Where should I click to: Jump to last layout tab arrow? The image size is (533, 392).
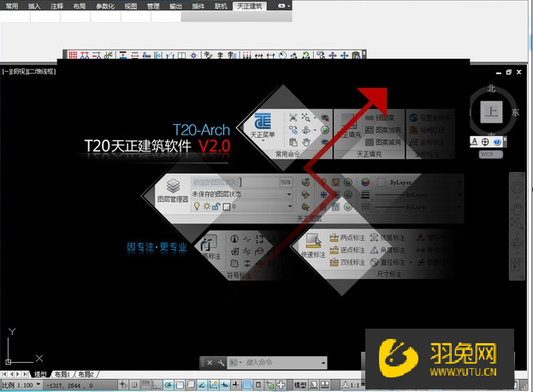pos(25,374)
